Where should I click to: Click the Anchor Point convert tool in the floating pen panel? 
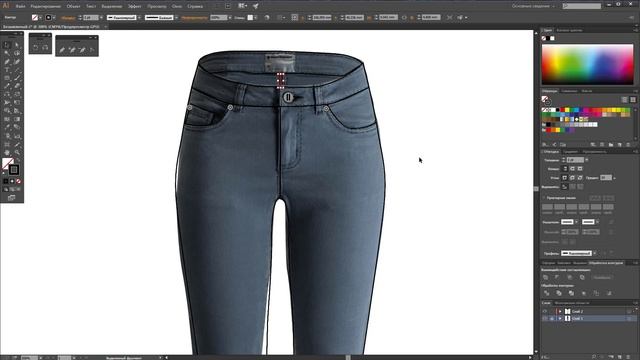pos(92,50)
